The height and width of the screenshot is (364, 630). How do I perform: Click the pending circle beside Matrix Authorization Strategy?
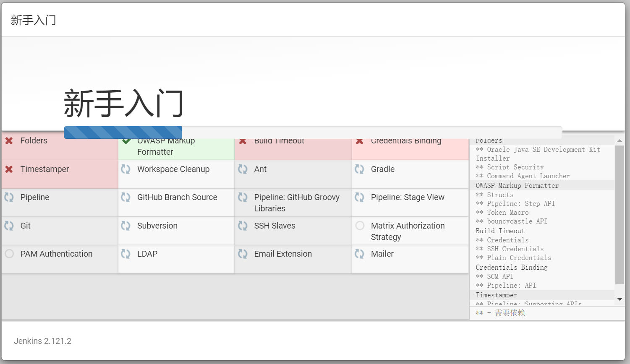pos(360,226)
